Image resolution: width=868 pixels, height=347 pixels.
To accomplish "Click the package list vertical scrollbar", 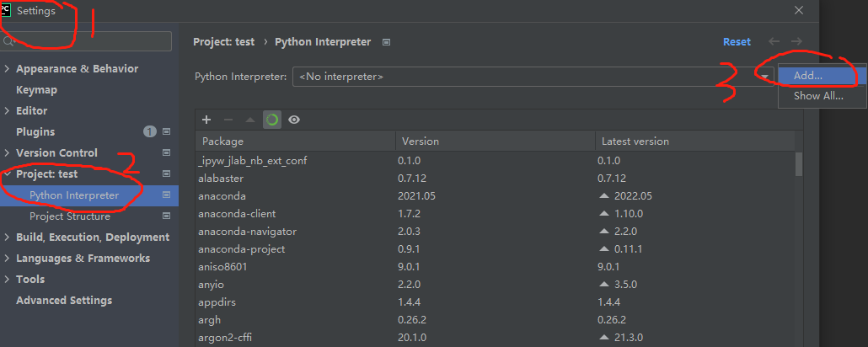I will pyautogui.click(x=798, y=163).
